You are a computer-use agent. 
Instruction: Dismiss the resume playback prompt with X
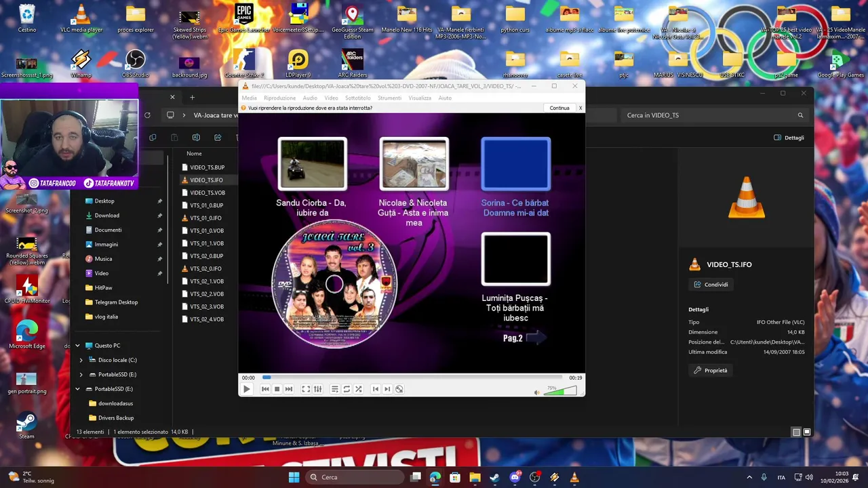click(x=580, y=108)
